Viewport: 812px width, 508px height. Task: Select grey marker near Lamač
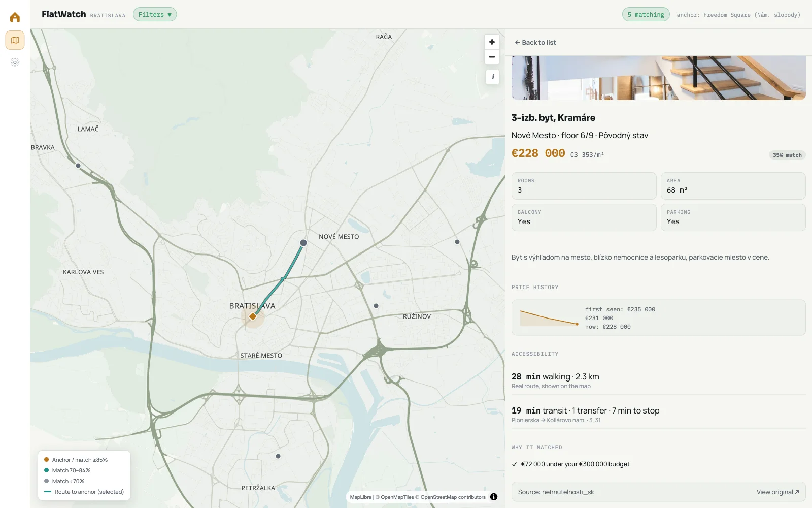tap(78, 166)
